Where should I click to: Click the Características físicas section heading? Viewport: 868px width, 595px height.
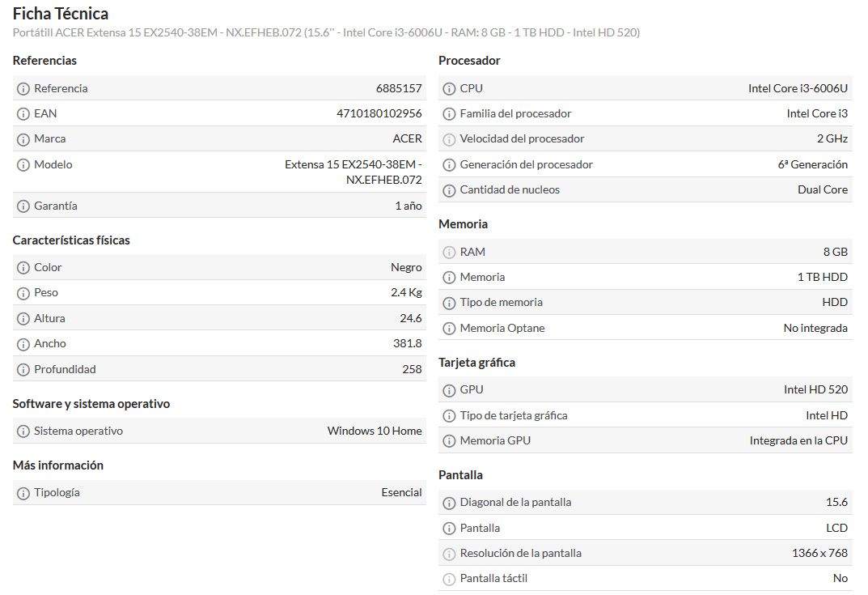pos(71,240)
